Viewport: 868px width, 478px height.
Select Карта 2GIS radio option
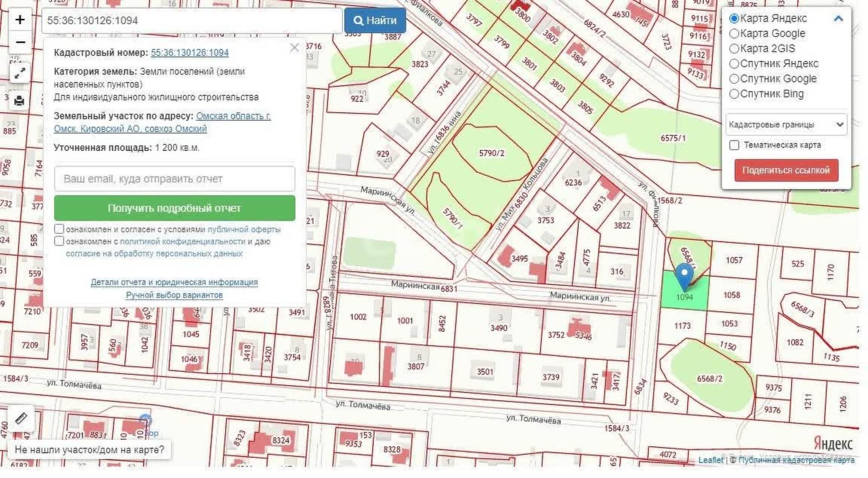pyautogui.click(x=734, y=49)
